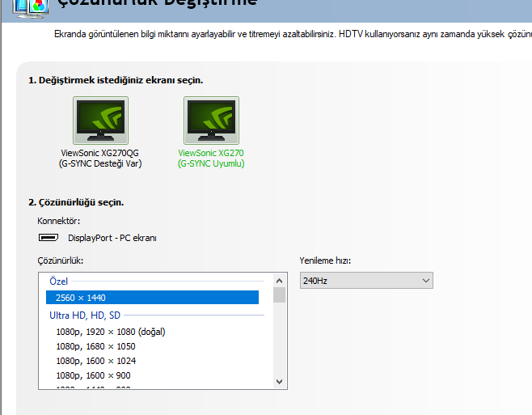
Task: Click the Özel group header in list
Action: 58,281
